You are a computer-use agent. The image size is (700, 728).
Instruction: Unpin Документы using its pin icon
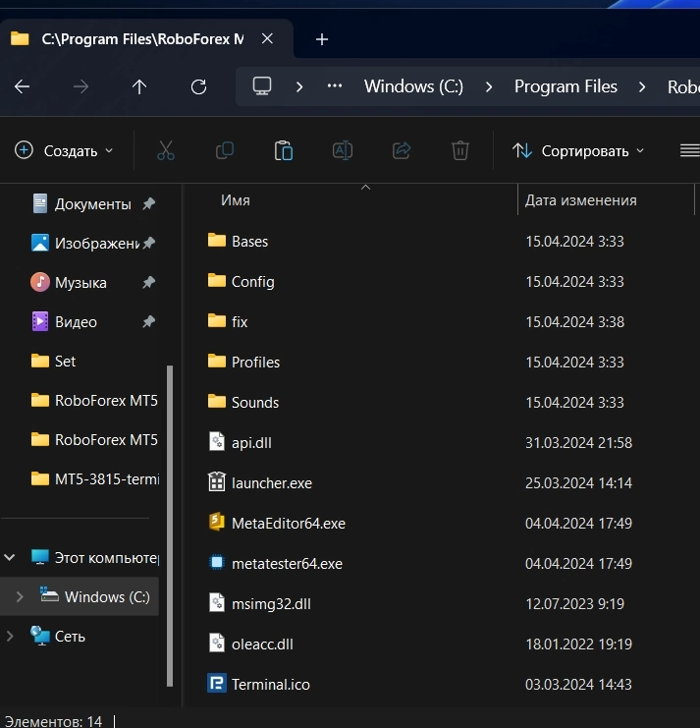pos(148,203)
